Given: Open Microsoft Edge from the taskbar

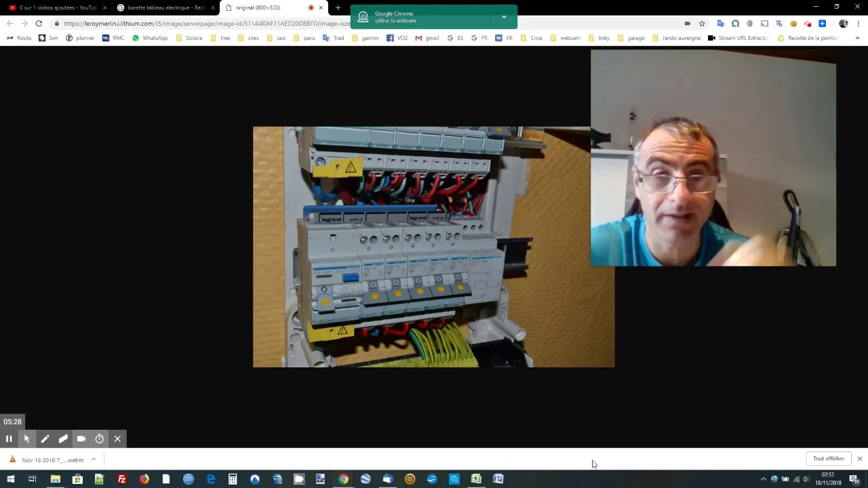Looking at the screenshot, I should pos(211,479).
